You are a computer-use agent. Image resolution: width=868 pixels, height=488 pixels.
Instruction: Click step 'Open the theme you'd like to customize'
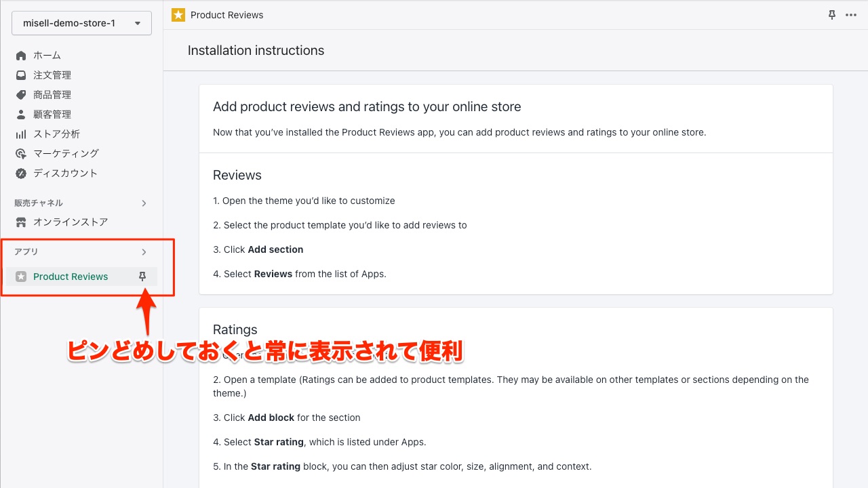304,201
